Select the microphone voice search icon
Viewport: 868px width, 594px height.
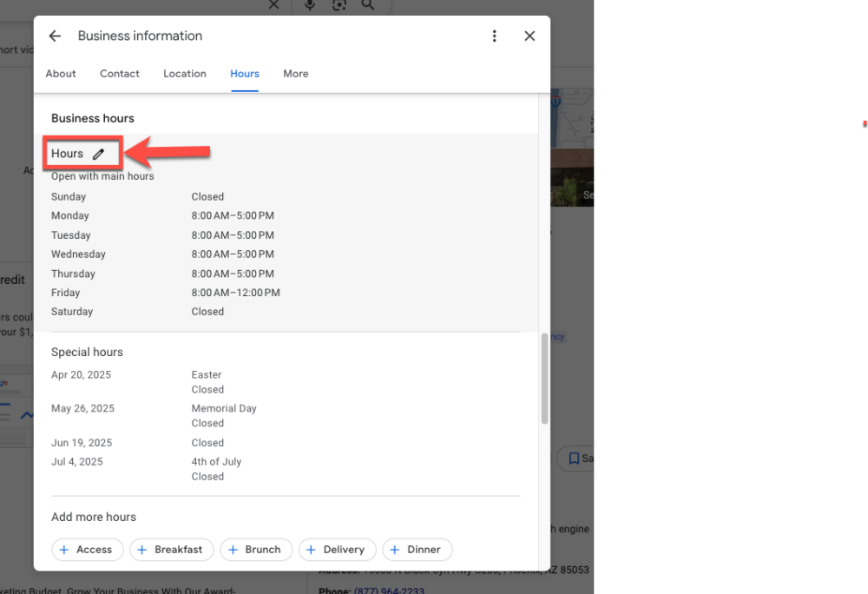[x=310, y=5]
